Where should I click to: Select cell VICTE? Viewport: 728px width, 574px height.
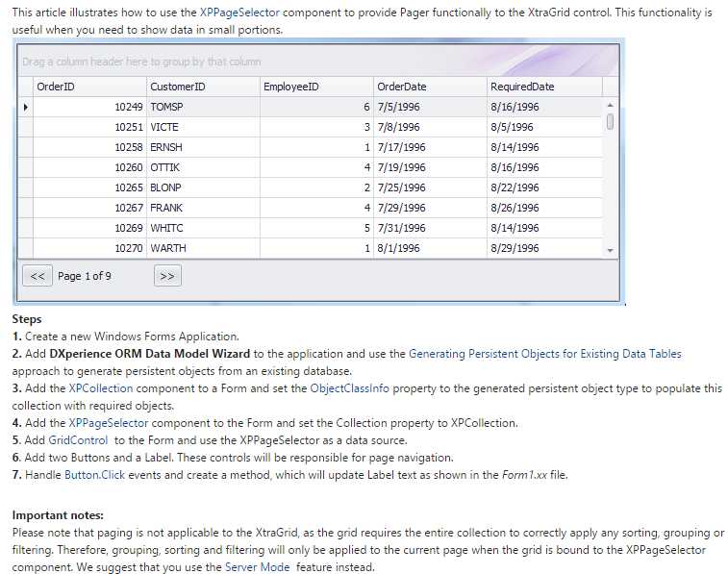pyautogui.click(x=203, y=127)
